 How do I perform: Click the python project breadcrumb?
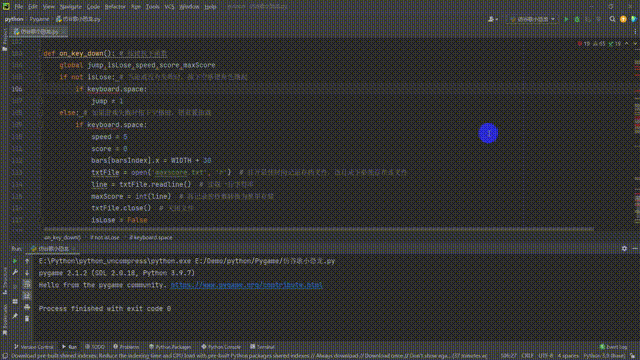click(x=14, y=19)
